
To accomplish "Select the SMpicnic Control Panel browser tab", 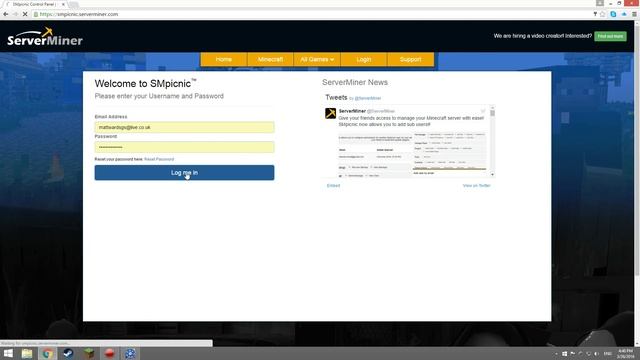I will (35, 4).
